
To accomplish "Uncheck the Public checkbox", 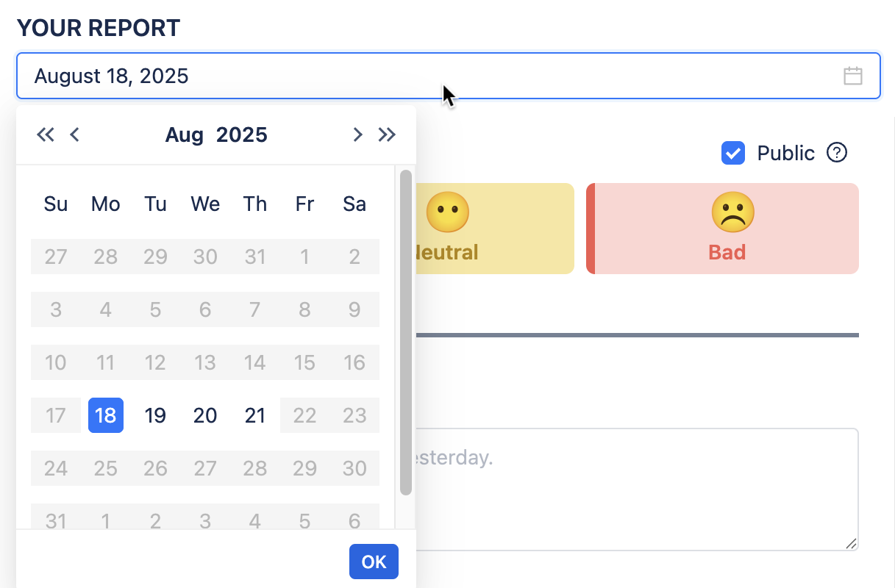I will (x=733, y=153).
